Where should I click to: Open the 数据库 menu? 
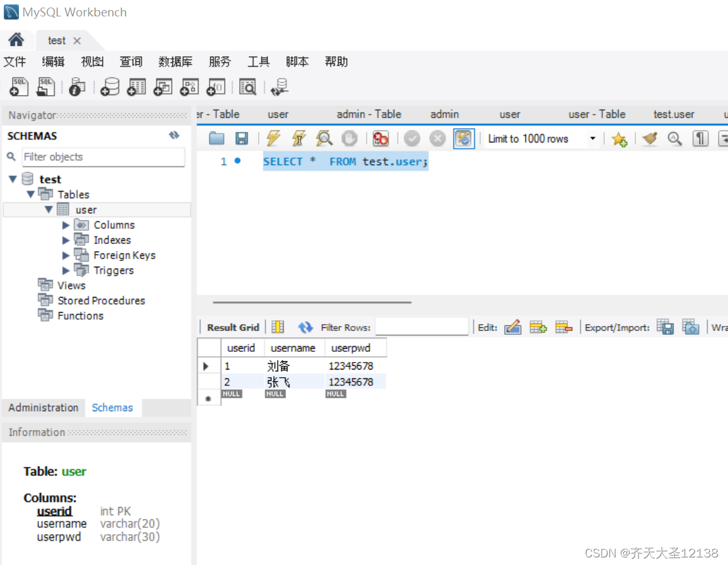tap(175, 62)
